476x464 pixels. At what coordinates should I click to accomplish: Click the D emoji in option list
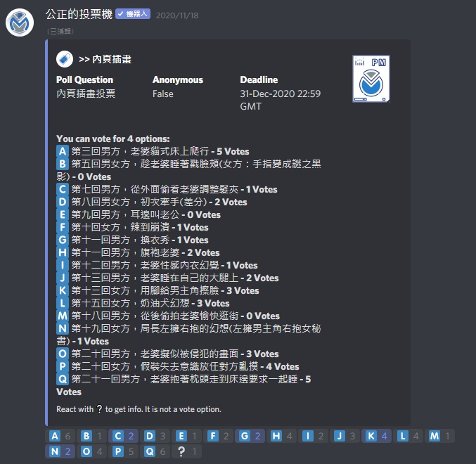(63, 202)
